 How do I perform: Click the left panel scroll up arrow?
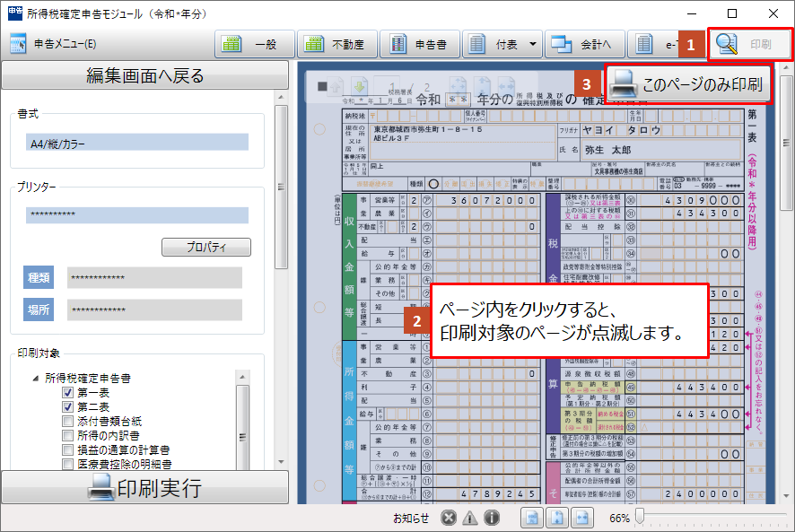point(282,97)
